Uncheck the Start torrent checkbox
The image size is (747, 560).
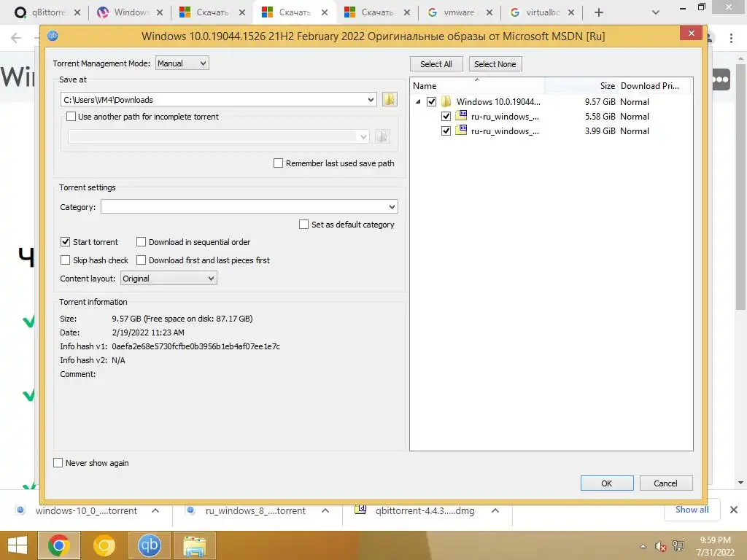(65, 241)
